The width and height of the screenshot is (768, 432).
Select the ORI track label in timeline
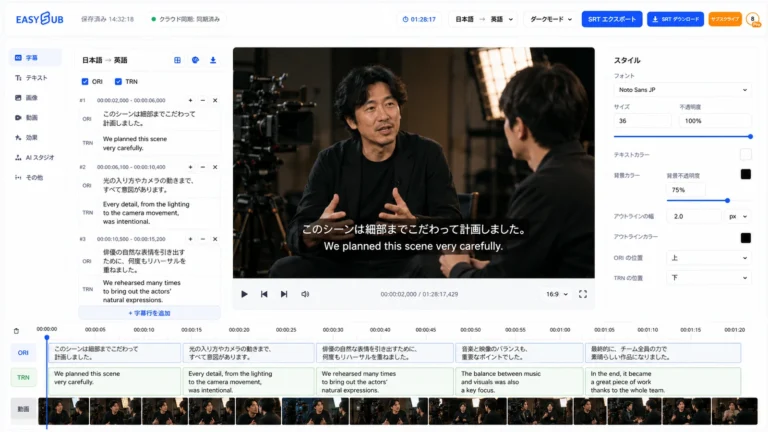23,353
